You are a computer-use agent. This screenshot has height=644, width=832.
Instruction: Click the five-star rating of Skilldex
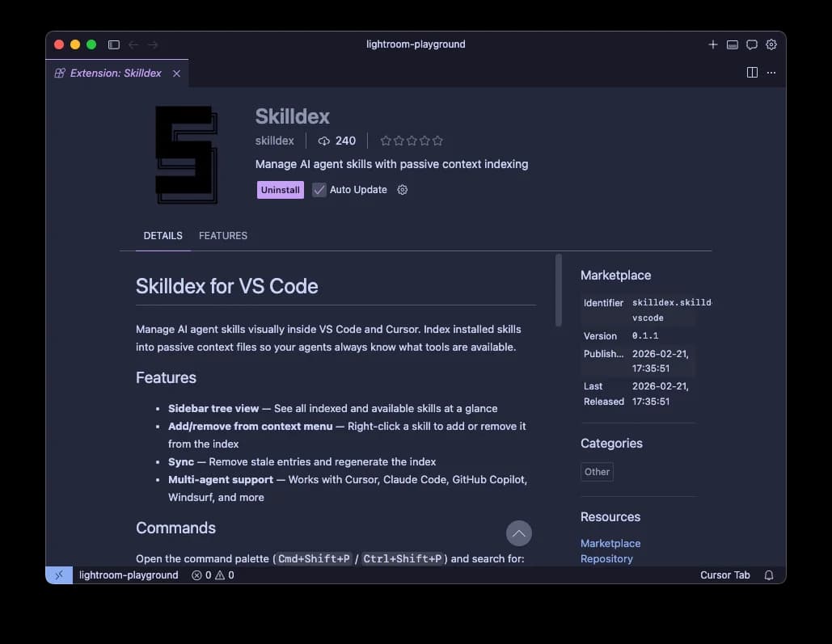coord(412,141)
